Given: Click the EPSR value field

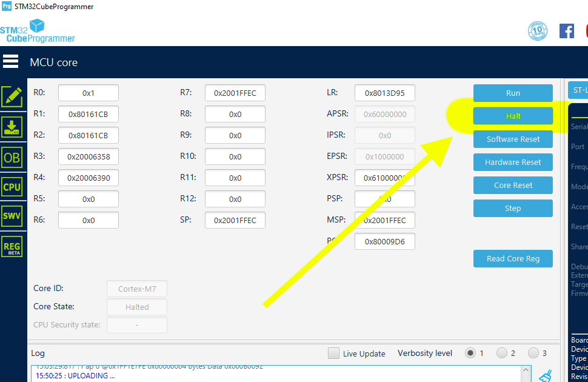Looking at the screenshot, I should [x=385, y=156].
